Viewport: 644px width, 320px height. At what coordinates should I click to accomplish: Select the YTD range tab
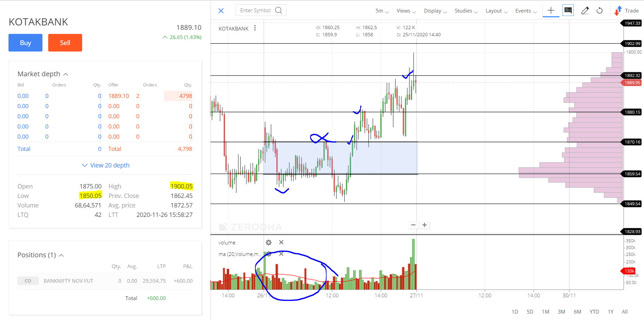tap(594, 312)
